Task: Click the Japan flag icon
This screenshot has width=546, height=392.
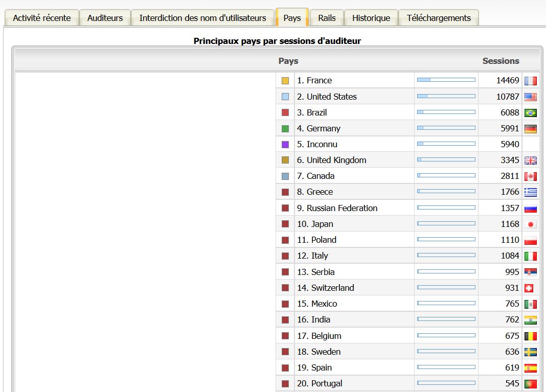Action: click(530, 224)
